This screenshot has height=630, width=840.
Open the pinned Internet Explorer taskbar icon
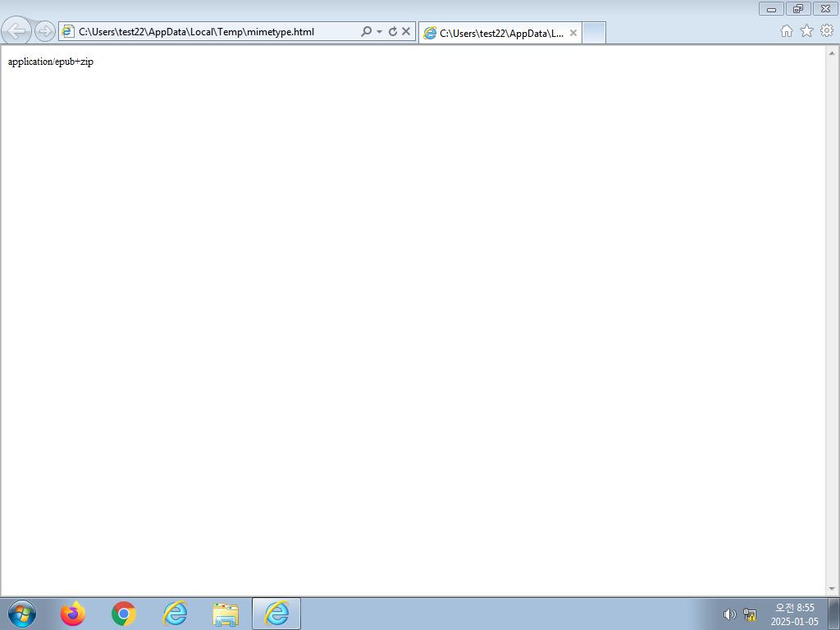(x=176, y=614)
